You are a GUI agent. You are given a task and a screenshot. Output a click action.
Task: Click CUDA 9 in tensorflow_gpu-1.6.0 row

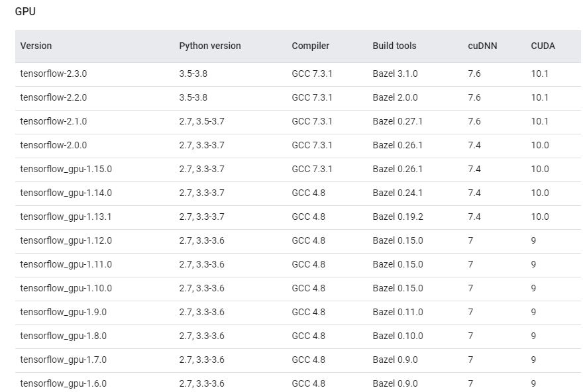click(533, 383)
